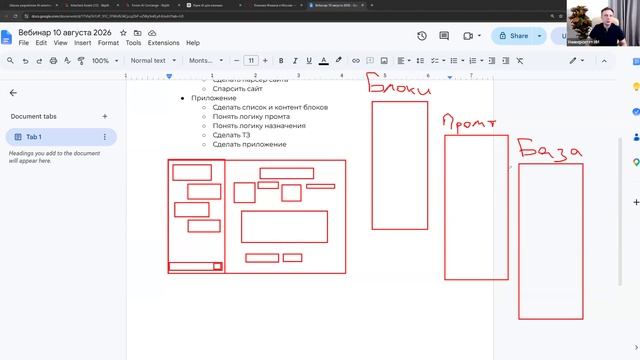Viewport: 640px width, 360px height.
Task: Open numbered list dropdown
Action: [x=476, y=61]
